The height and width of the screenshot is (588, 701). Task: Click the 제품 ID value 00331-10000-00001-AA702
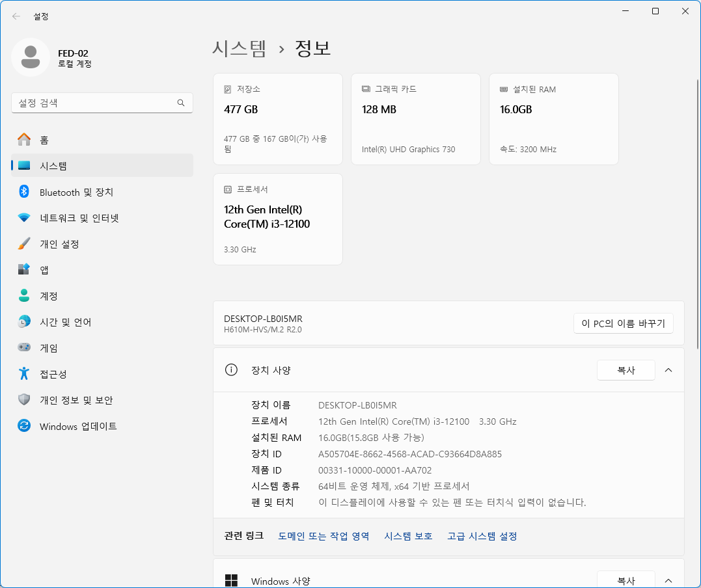[375, 470]
